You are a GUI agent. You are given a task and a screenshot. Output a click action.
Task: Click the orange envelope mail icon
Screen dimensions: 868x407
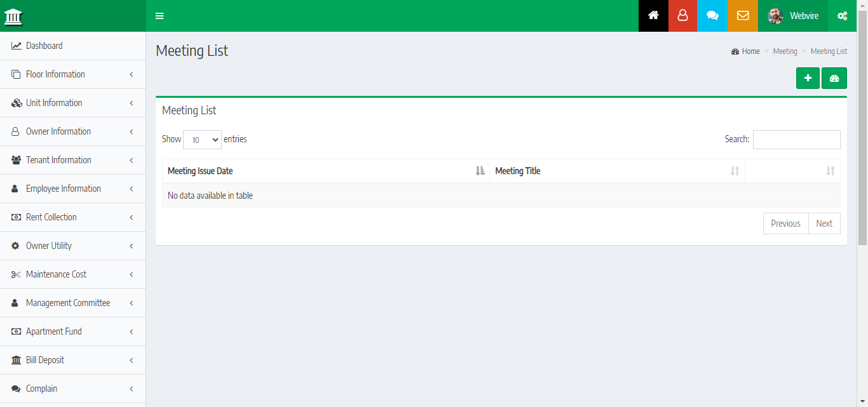point(743,16)
